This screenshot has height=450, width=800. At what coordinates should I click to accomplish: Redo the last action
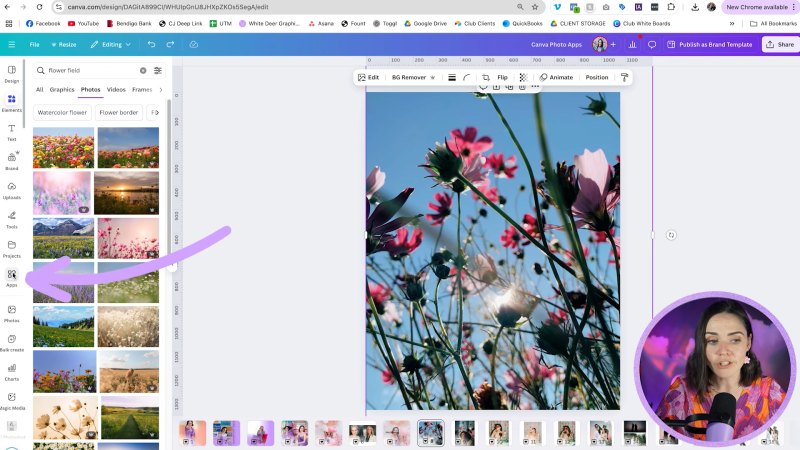170,44
